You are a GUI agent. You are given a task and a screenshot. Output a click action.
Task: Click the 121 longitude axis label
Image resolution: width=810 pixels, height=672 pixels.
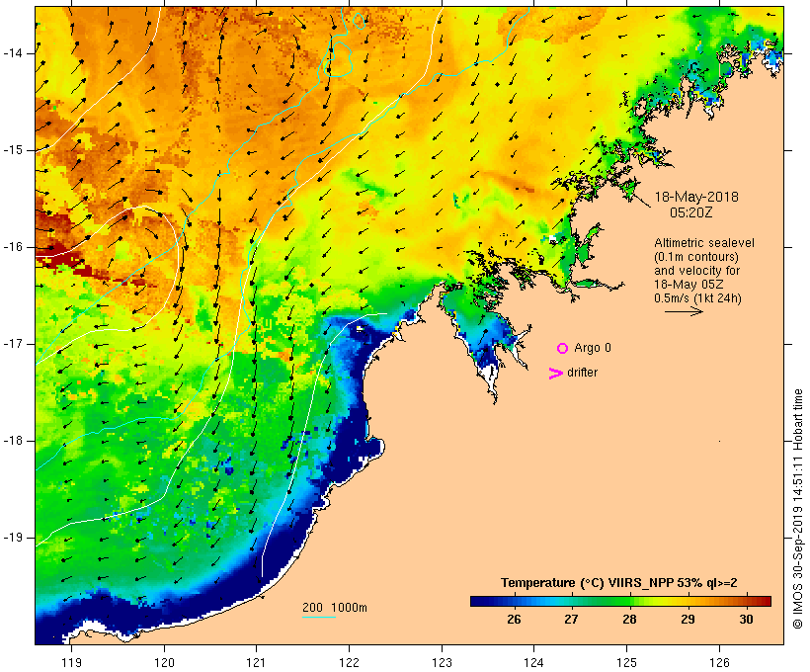coord(256,662)
